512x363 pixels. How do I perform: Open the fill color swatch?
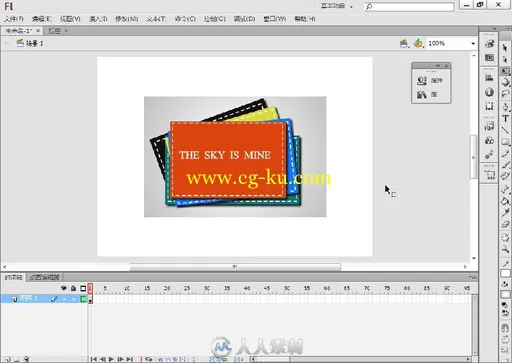tap(505, 294)
